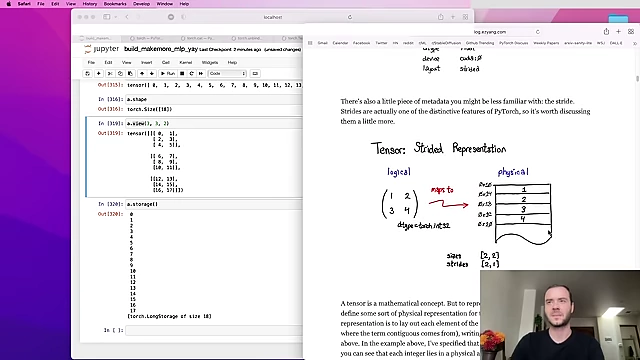640x360 pixels.
Task: Open the Calendar bookmark
Action: coord(340,43)
